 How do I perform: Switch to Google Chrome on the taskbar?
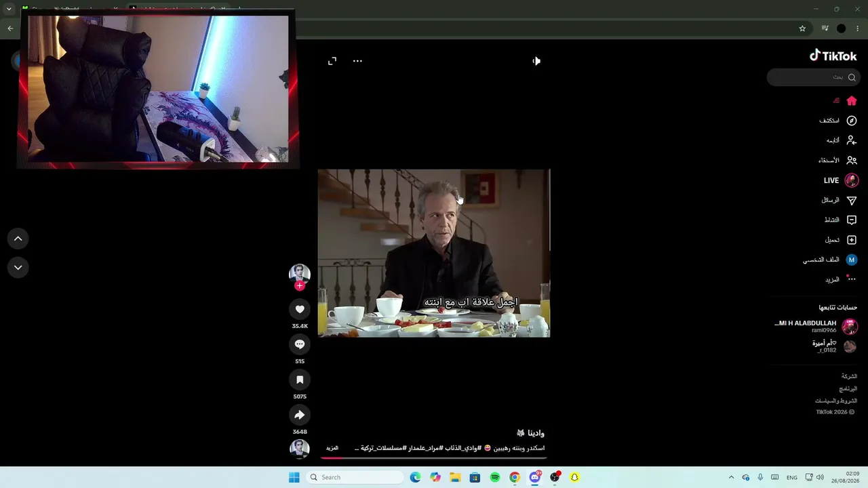click(x=515, y=477)
